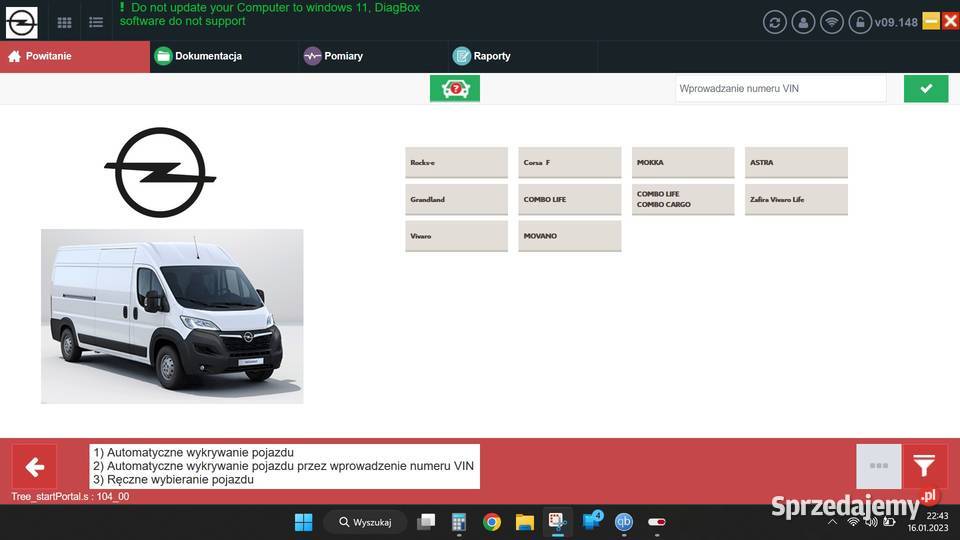Open the Snipping Tool taskbar icon
Viewport: 960px width, 540px height.
(x=557, y=522)
